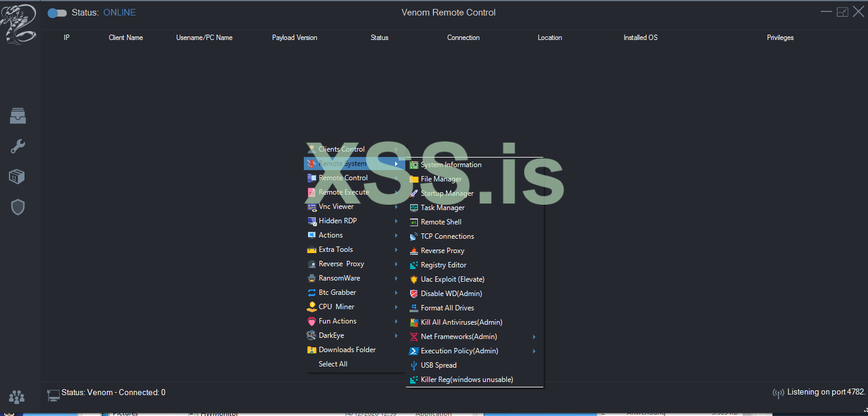This screenshot has width=868, height=416.
Task: Click the USB Spread usb icon
Action: click(414, 365)
